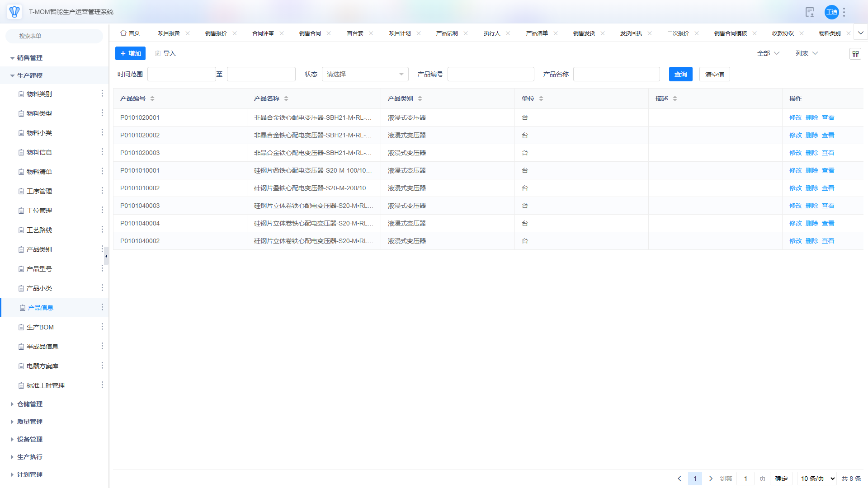Click the 增加 add button
The height and width of the screenshot is (488, 868).
click(x=130, y=53)
